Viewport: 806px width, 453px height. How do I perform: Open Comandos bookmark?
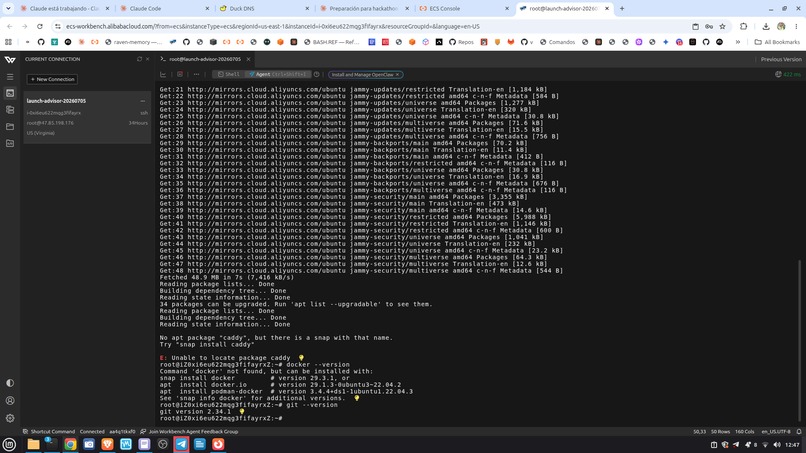point(557,42)
